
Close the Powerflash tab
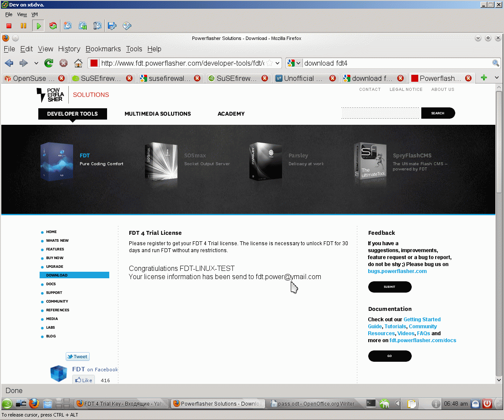click(468, 78)
